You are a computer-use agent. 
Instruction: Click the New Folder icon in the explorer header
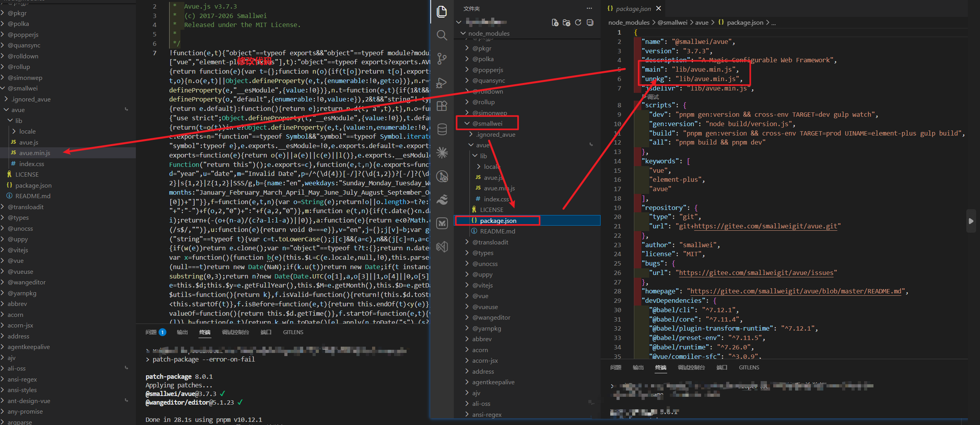pyautogui.click(x=566, y=22)
